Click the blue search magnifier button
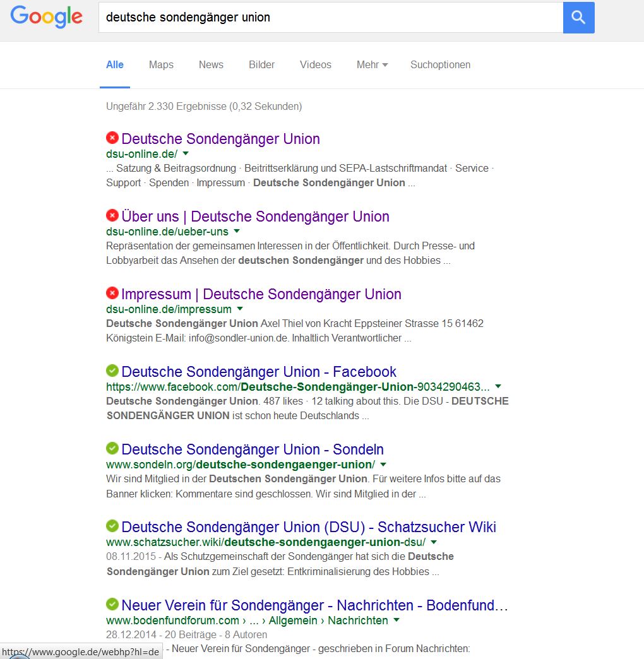This screenshot has width=644, height=659. coord(578,18)
